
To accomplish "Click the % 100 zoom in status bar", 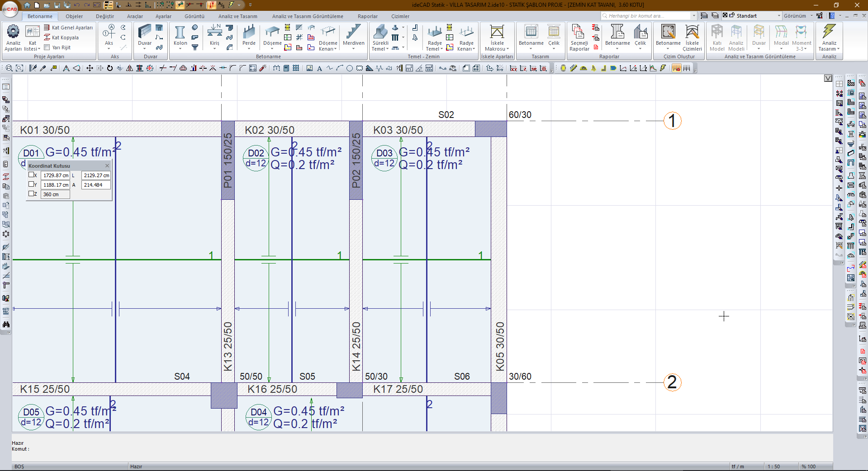I will pos(809,466).
